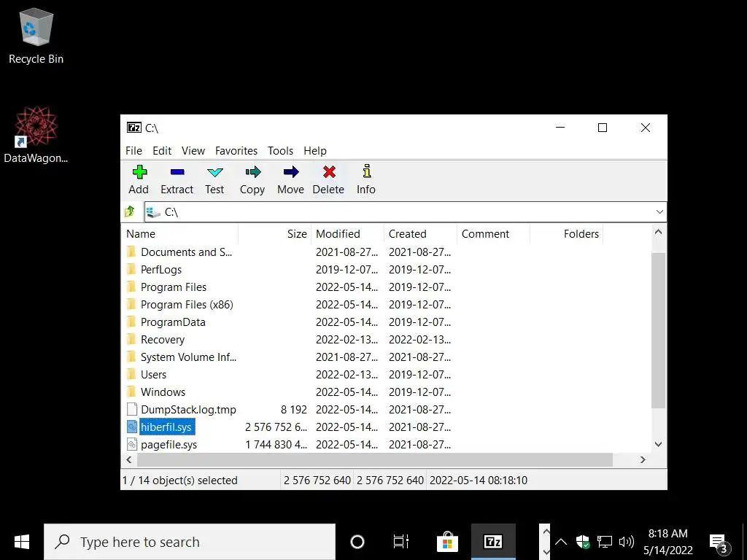The width and height of the screenshot is (747, 560).
Task: Show hidden system tray icons
Action: pyautogui.click(x=561, y=542)
